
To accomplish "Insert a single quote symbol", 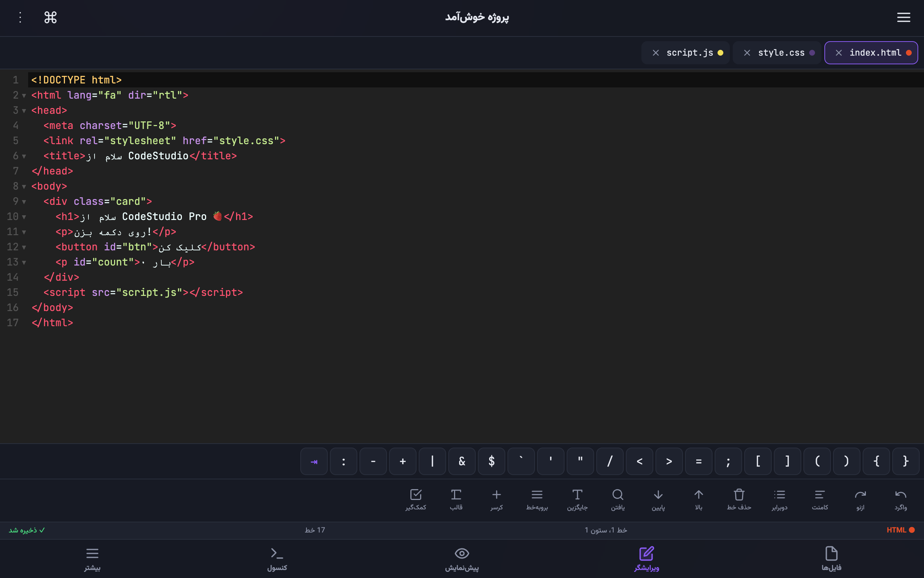I will [550, 461].
